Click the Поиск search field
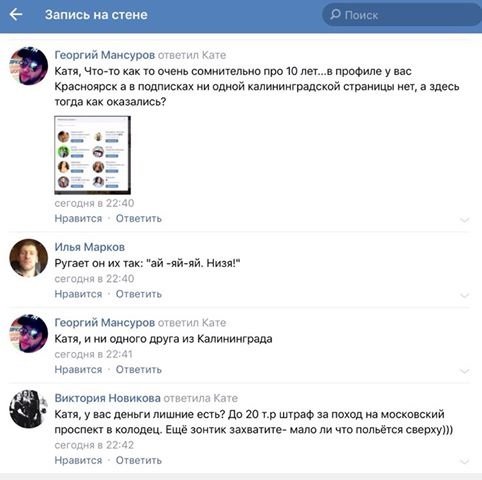The height and width of the screenshot is (480, 482). 402,15
